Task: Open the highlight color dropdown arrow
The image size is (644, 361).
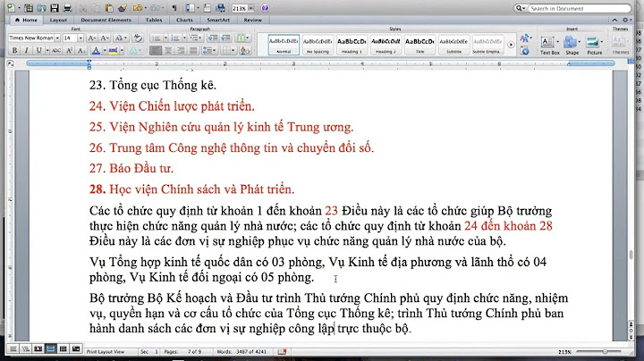Action: [x=122, y=50]
